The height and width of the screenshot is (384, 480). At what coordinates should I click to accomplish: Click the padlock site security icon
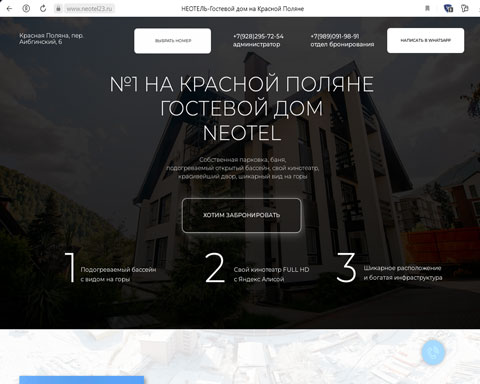coord(58,9)
